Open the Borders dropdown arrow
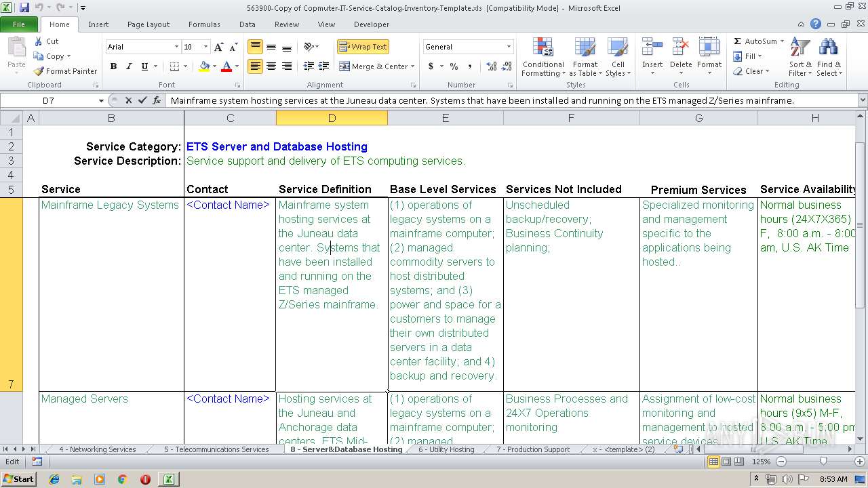868x488 pixels. 185,66
